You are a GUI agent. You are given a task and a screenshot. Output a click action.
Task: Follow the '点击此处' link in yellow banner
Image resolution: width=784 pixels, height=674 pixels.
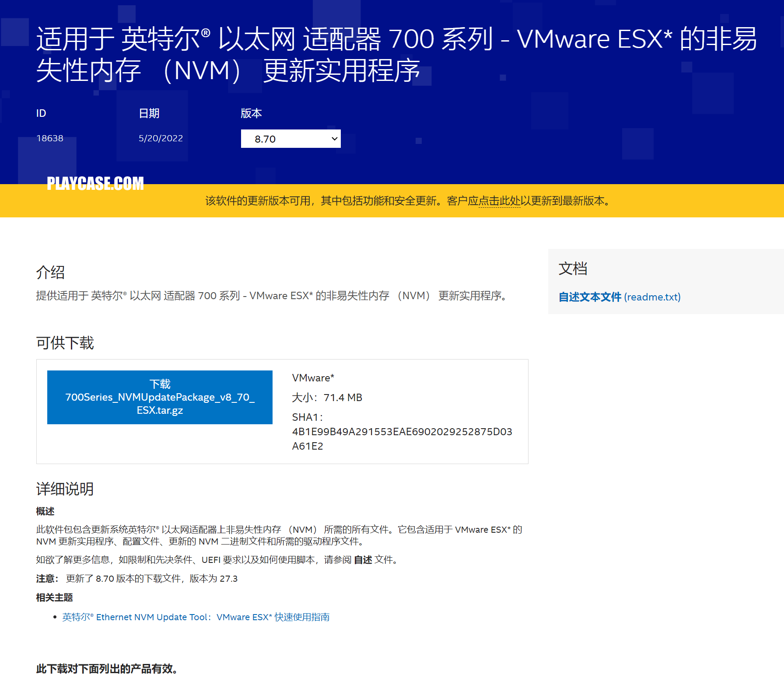(x=499, y=201)
